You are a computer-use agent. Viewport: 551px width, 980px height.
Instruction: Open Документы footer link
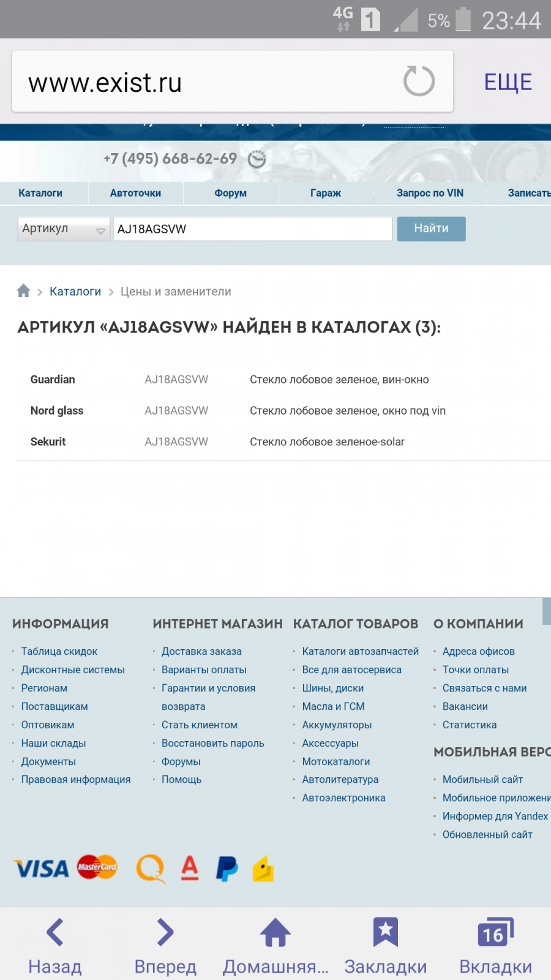pyautogui.click(x=48, y=761)
